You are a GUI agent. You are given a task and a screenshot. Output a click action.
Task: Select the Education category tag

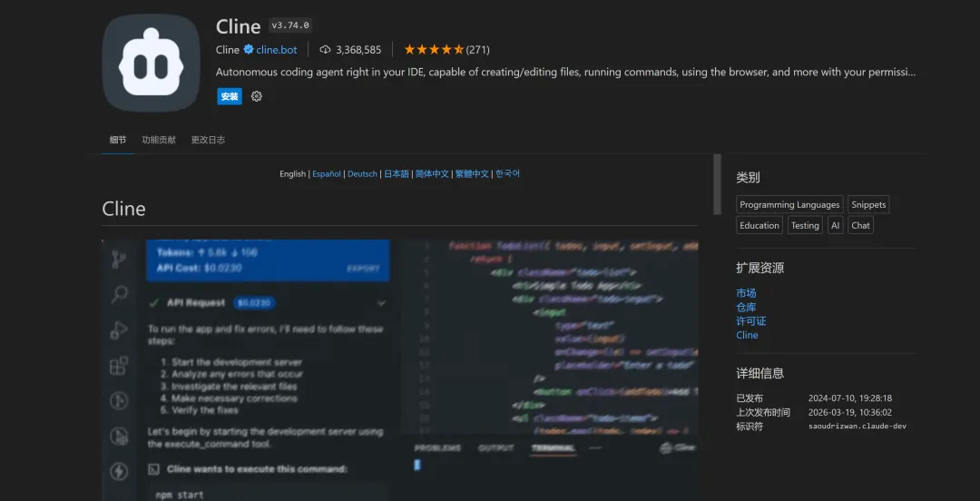(x=759, y=225)
